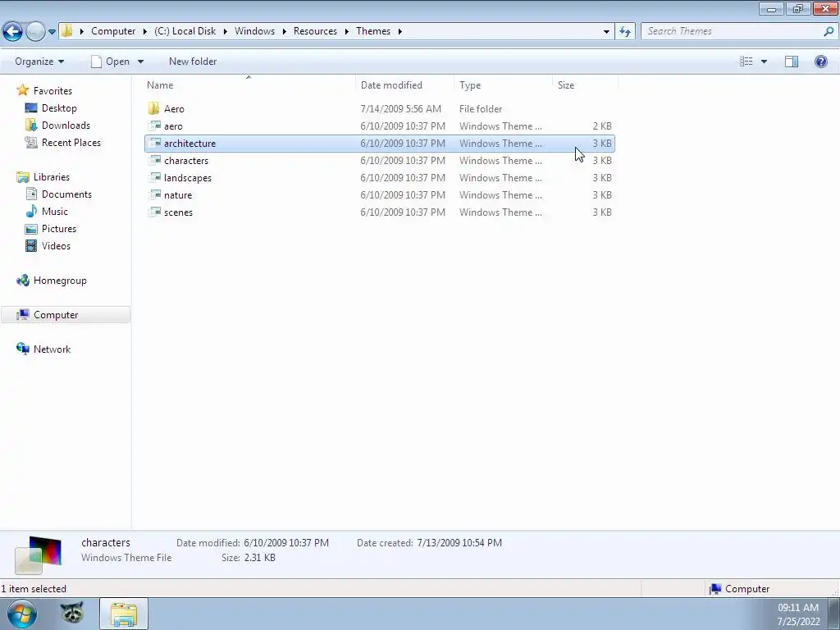Open the Organize menu
This screenshot has width=840, height=630.
(x=39, y=61)
